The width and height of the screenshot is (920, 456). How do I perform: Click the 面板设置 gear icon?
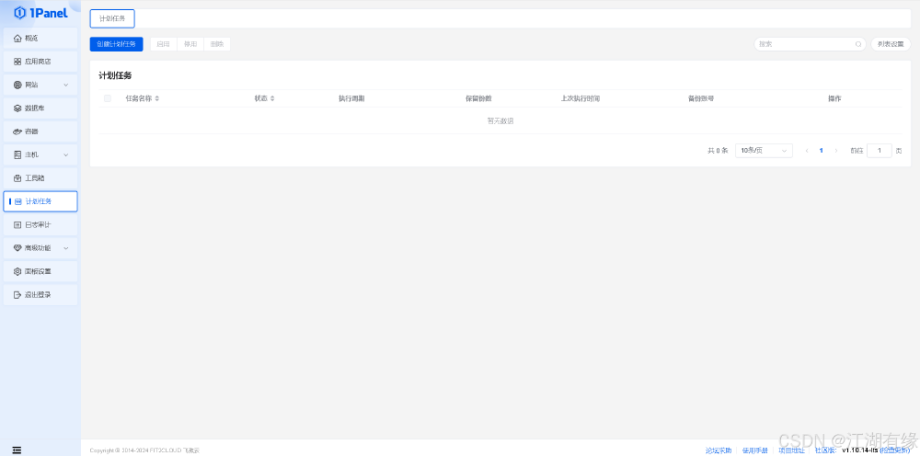[17, 271]
